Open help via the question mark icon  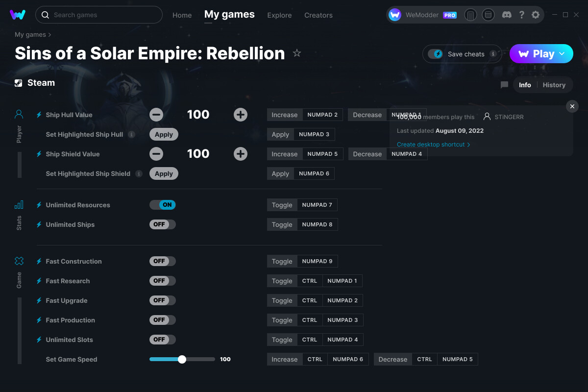[522, 15]
